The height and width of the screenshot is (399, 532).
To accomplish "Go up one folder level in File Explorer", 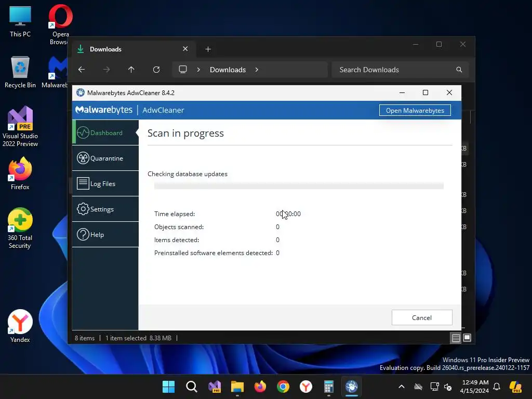I will pyautogui.click(x=131, y=70).
